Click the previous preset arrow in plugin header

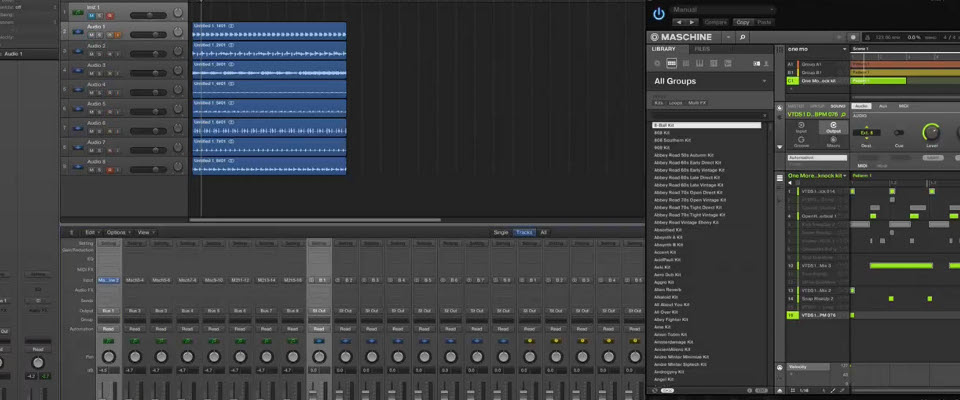point(678,22)
